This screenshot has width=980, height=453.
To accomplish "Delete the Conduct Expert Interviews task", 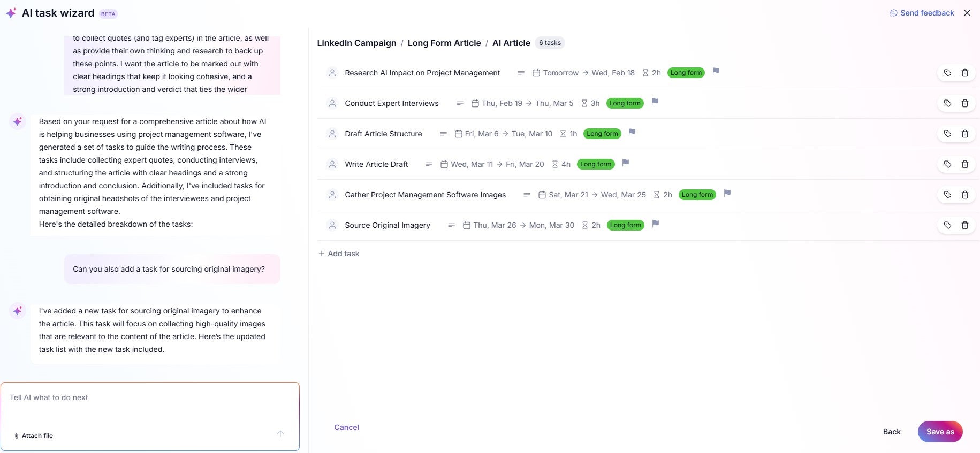I will 965,103.
